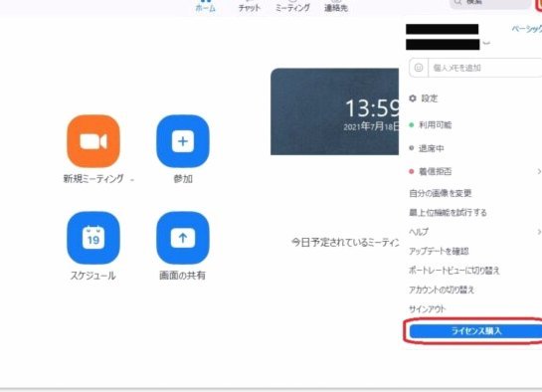Click the emoji icon in personal note
This screenshot has height=392, width=542.
(419, 68)
